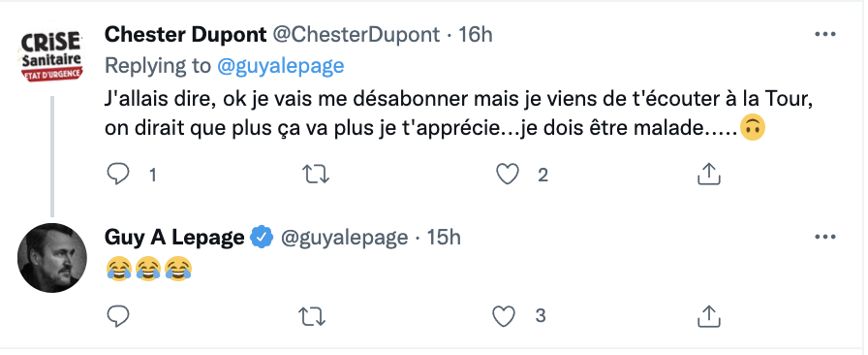Open the 15h timestamp
The width and height of the screenshot is (868, 355).
click(444, 238)
